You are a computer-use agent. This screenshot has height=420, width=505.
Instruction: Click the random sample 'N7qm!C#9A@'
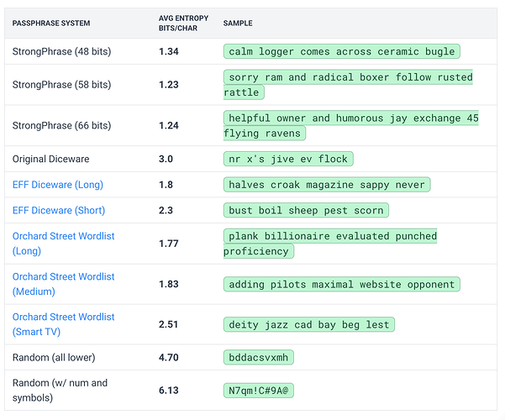[x=259, y=391]
